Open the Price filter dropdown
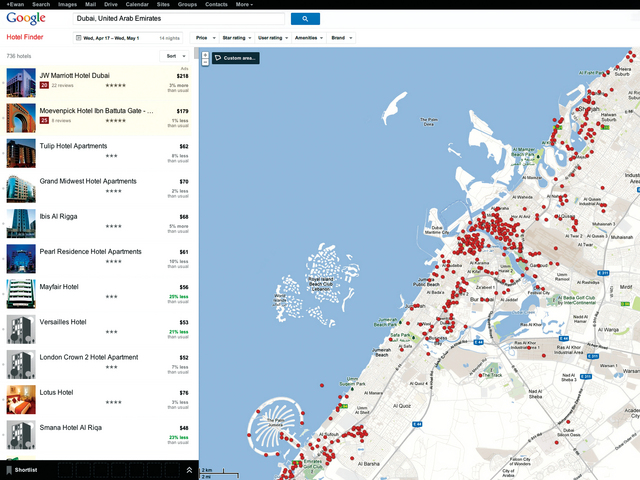Image resolution: width=640 pixels, height=480 pixels. coord(204,38)
